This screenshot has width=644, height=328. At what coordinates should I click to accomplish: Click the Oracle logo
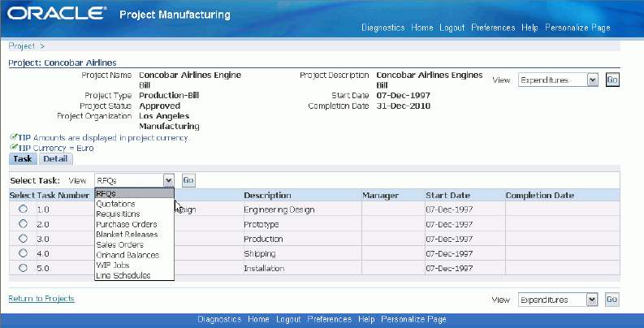57,14
